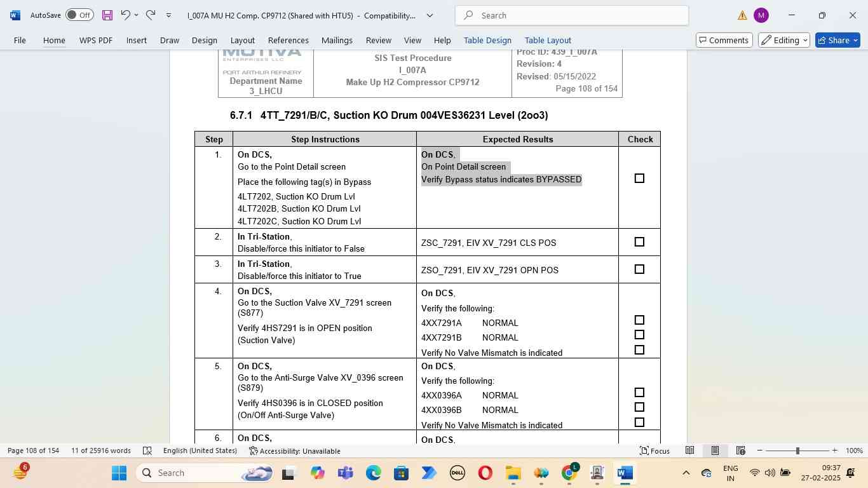Open the Editing mode dropdown
868x488 pixels.
coord(784,40)
